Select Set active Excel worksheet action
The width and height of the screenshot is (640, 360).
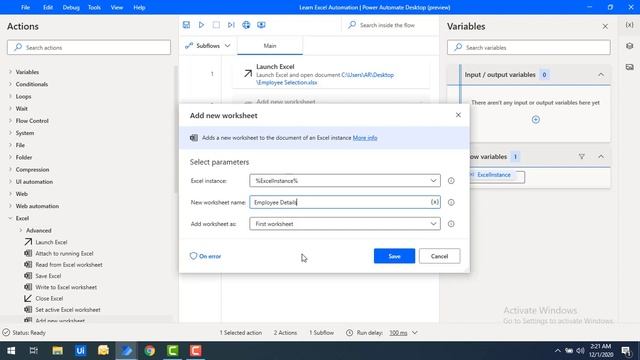click(67, 310)
